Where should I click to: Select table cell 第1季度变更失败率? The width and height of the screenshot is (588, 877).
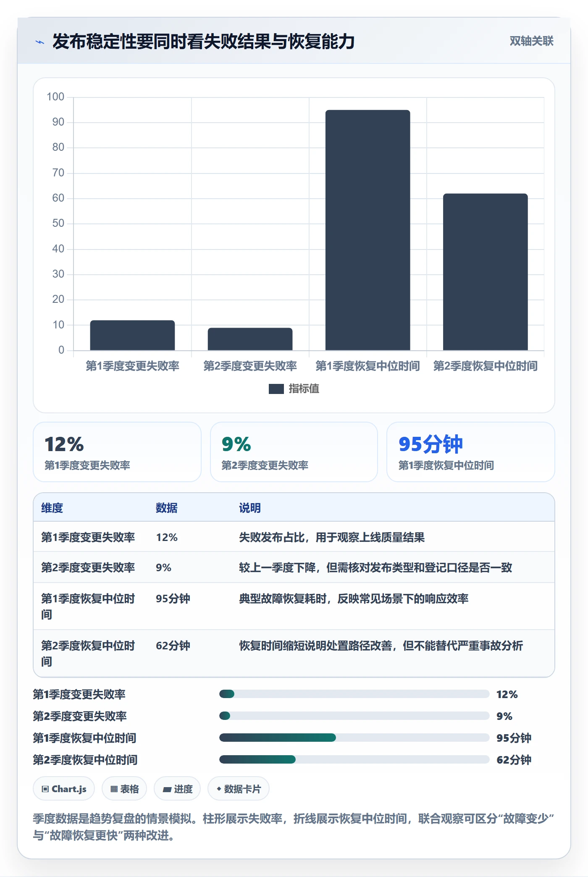point(88,537)
